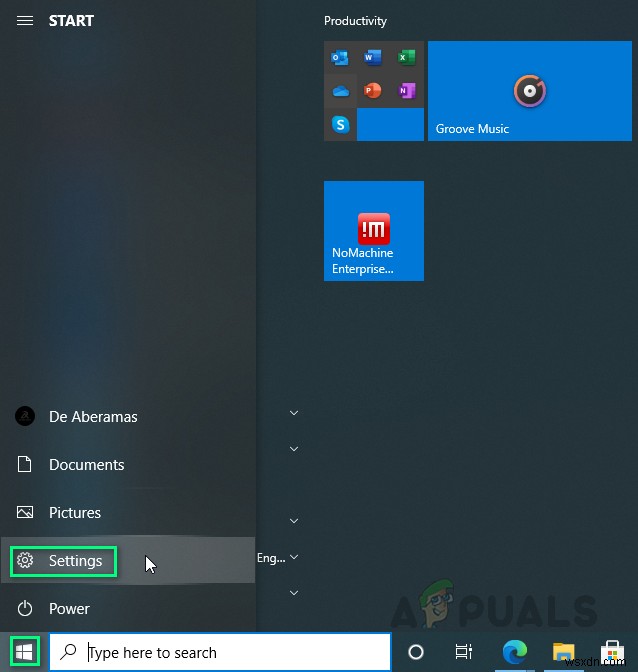
Task: Open Microsoft Store from the taskbar
Action: (612, 652)
